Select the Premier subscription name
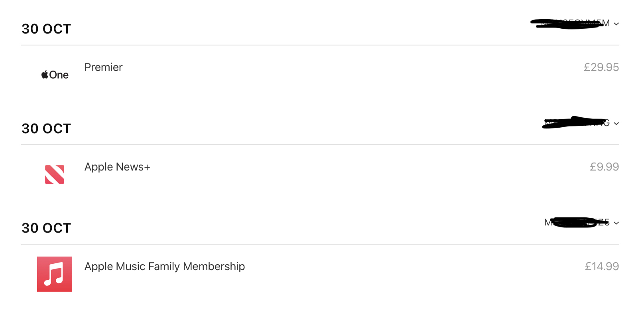This screenshot has width=644, height=314. point(103,67)
